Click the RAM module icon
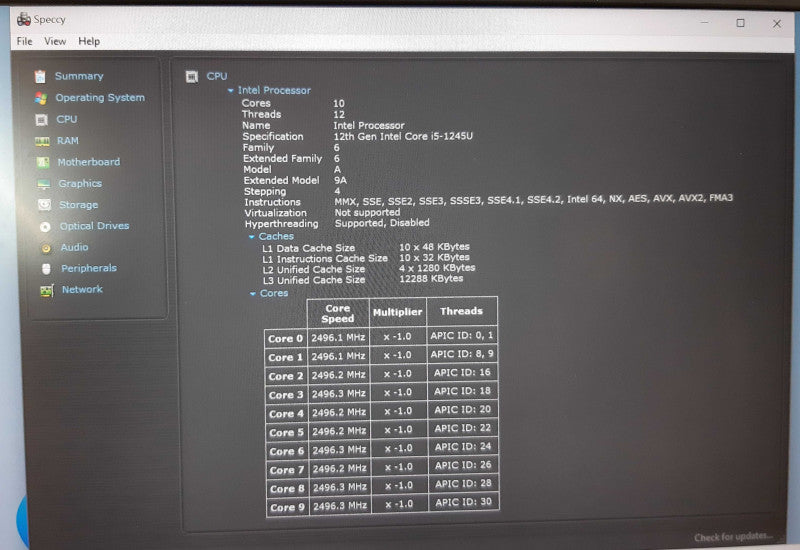The width and height of the screenshot is (800, 550). pyautogui.click(x=42, y=141)
